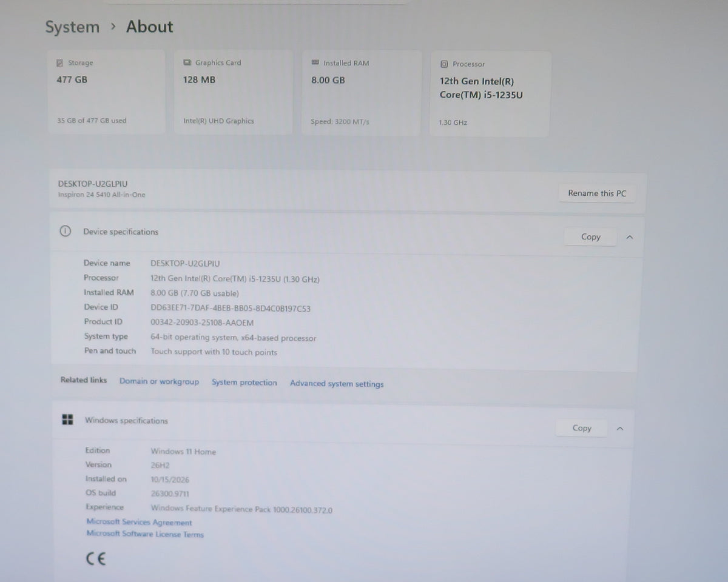This screenshot has height=582, width=728.
Task: Click the Edition value 'Windows 11 Home'
Action: click(183, 452)
